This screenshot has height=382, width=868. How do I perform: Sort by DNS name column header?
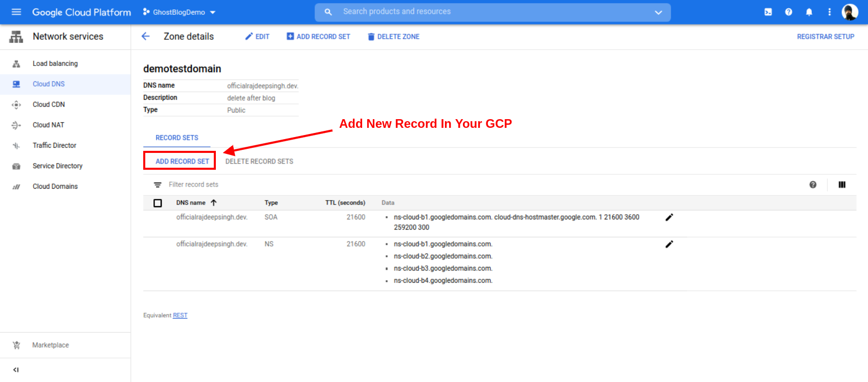[191, 203]
